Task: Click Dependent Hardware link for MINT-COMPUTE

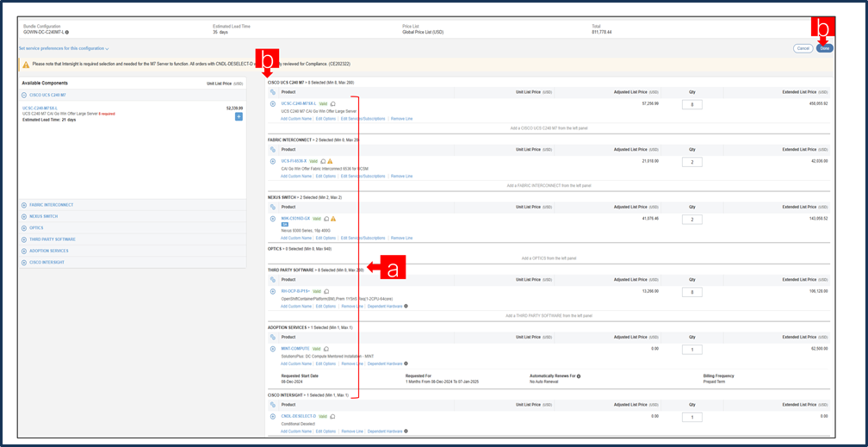Action: [385, 363]
